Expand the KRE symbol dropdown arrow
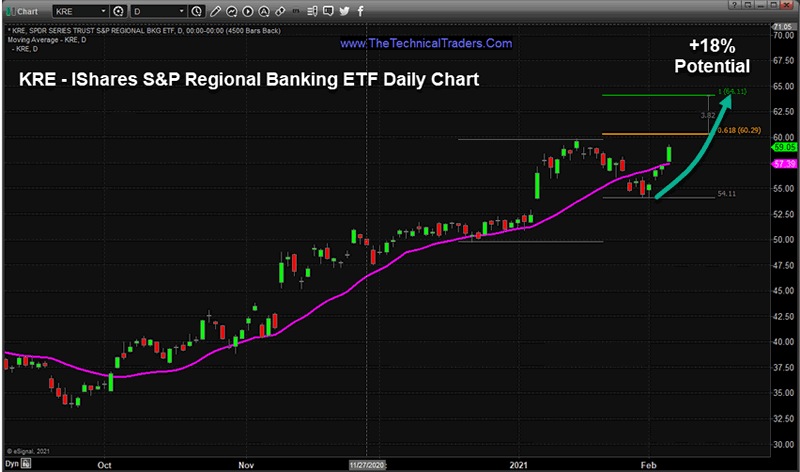The image size is (800, 472). (x=104, y=11)
